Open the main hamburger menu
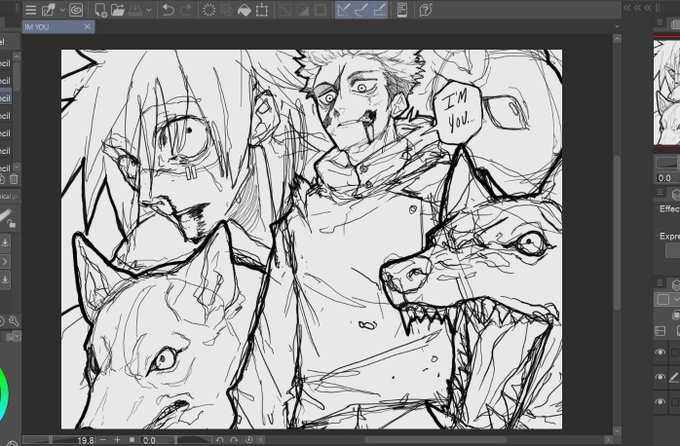This screenshot has height=446, width=680. coord(30,10)
